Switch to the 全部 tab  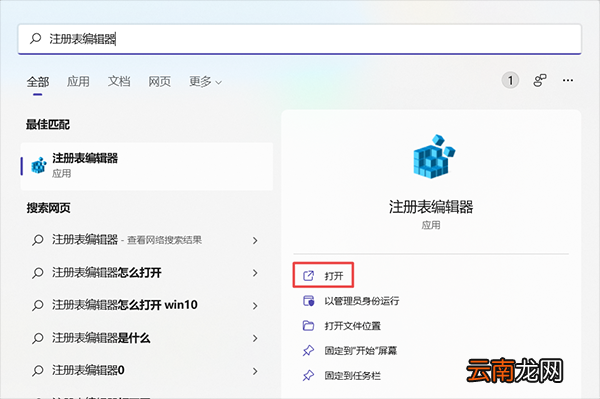click(x=38, y=81)
